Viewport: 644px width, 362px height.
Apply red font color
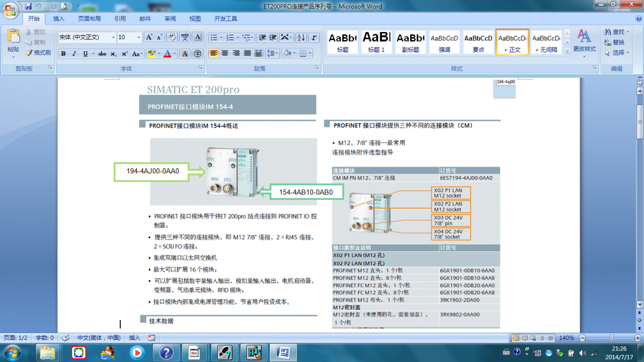click(168, 53)
